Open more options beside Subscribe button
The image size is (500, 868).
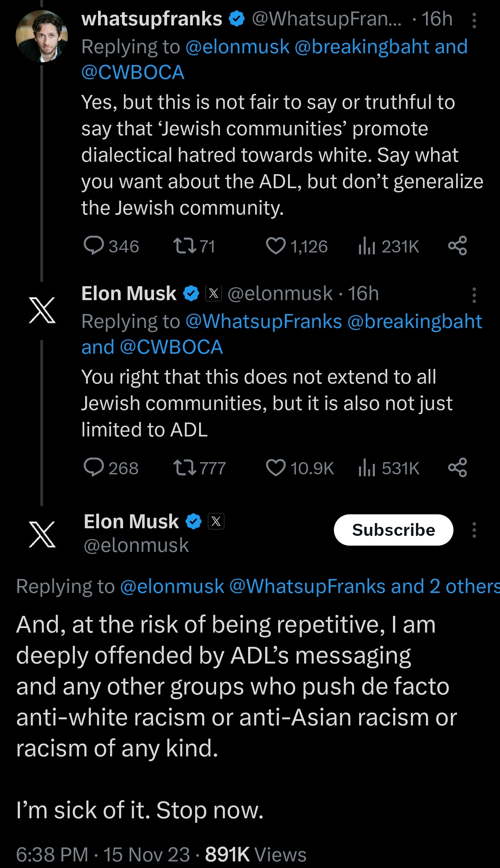[x=474, y=530]
